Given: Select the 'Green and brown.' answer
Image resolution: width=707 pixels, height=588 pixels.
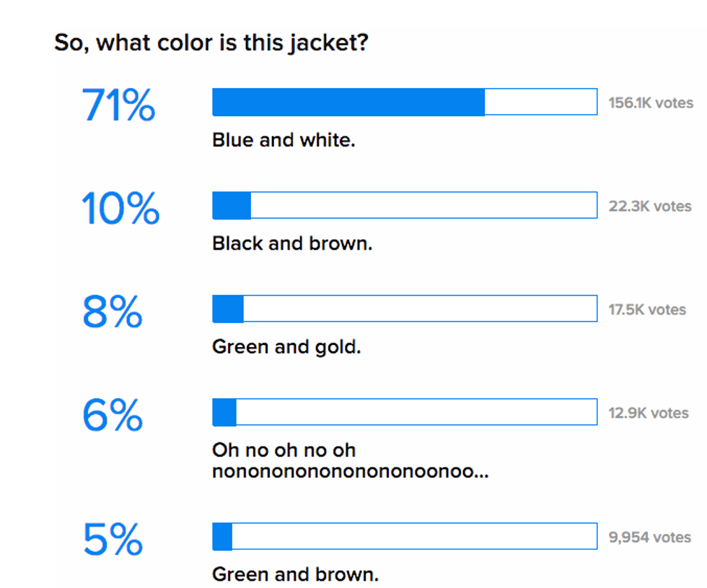Looking at the screenshot, I should coord(295,574).
